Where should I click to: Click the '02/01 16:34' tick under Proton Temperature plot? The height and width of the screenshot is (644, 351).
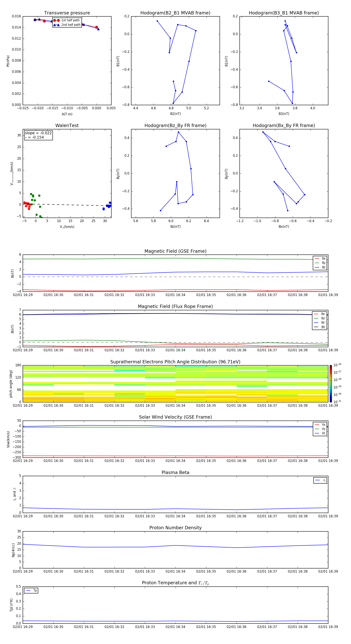175,627
